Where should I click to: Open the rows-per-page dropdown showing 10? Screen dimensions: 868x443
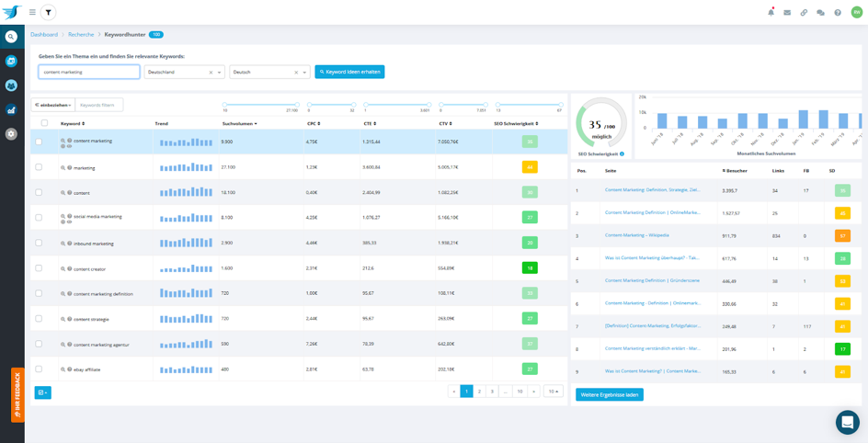[x=553, y=392]
